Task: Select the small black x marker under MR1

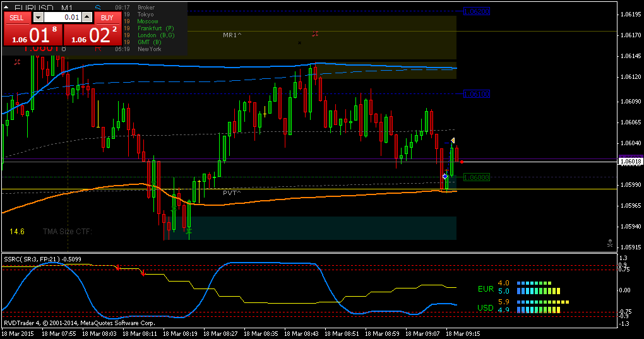Action: point(299,43)
